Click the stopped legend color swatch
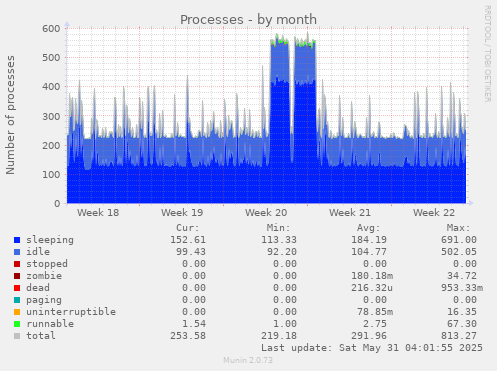This screenshot has height=371, width=497. [x=17, y=264]
